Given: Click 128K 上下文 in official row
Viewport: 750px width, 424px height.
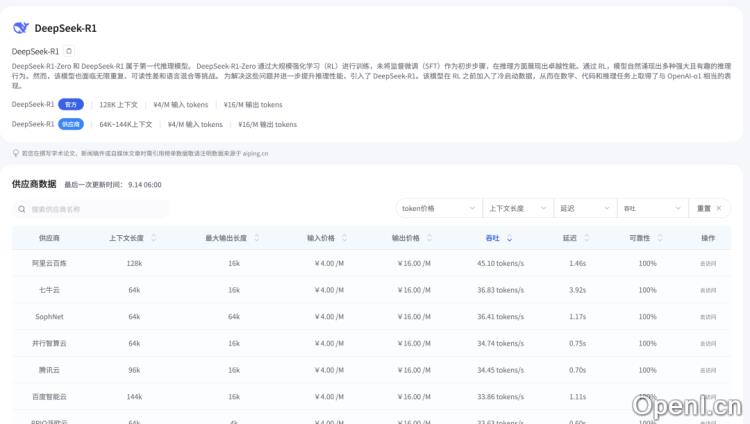Looking at the screenshot, I should (x=119, y=104).
